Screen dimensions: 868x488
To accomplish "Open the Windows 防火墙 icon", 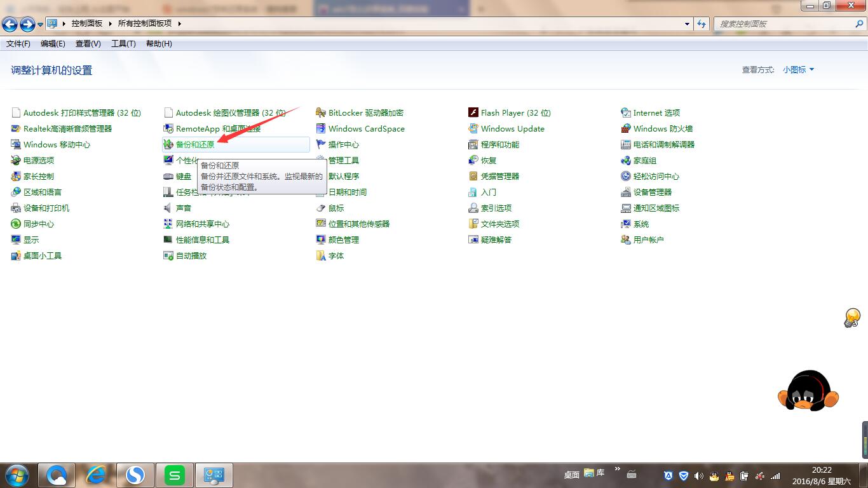I will point(626,128).
